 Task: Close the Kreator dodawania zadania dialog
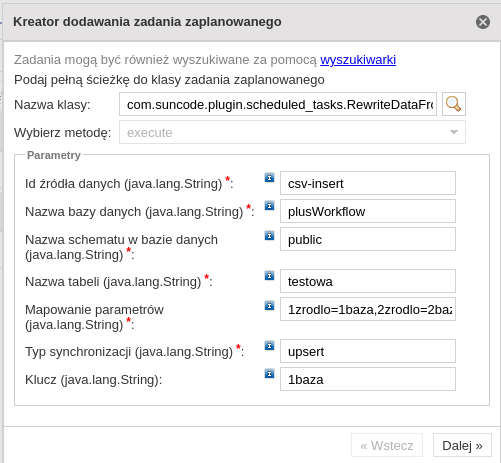coord(483,22)
